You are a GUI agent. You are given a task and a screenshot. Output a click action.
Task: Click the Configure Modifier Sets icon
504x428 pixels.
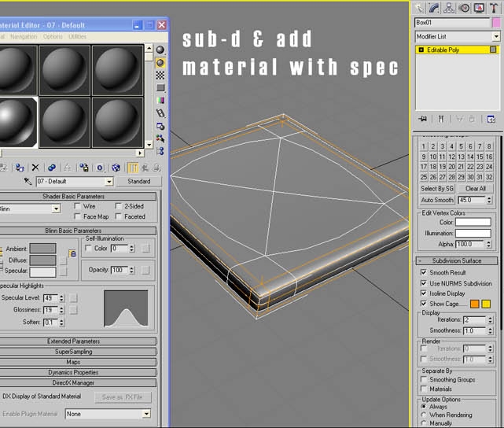click(x=491, y=119)
